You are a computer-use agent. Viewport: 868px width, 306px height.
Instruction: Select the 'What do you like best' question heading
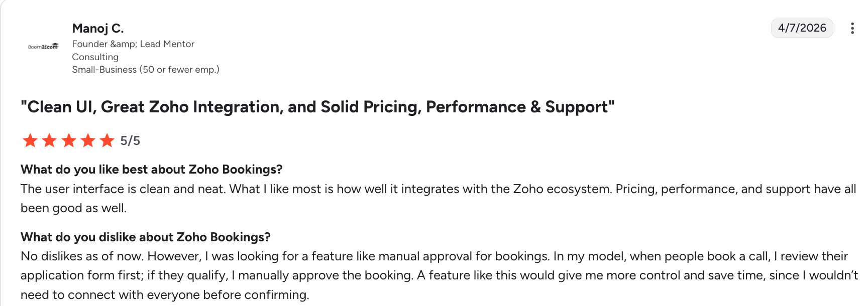151,170
